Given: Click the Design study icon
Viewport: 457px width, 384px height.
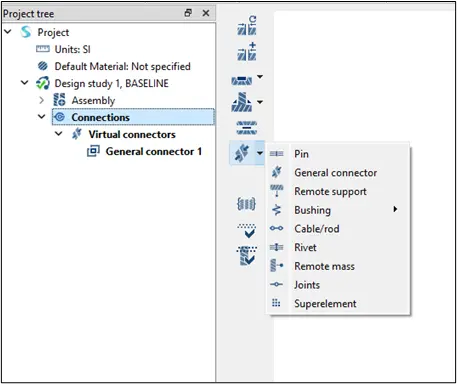Looking at the screenshot, I should click(x=43, y=83).
